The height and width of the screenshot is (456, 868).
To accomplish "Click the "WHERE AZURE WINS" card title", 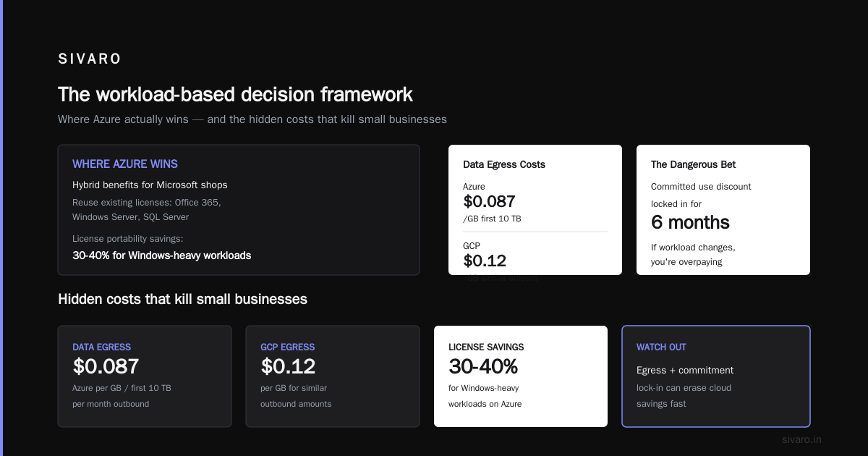I will point(125,164).
